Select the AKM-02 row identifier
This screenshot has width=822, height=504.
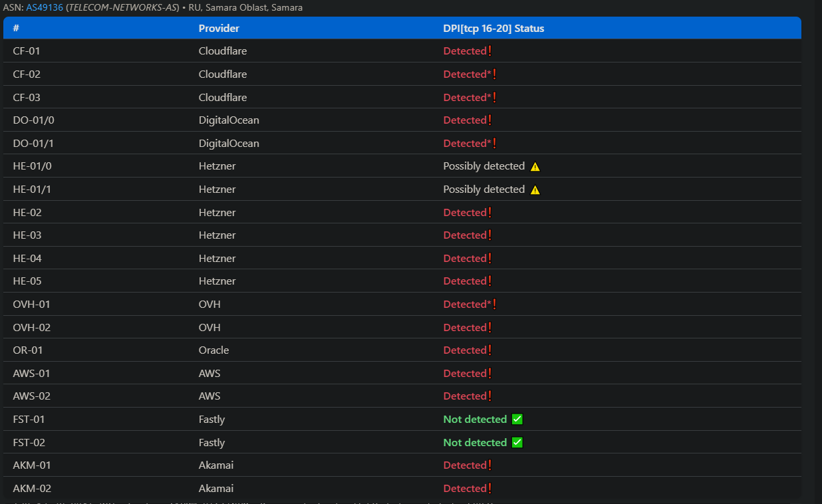(32, 489)
